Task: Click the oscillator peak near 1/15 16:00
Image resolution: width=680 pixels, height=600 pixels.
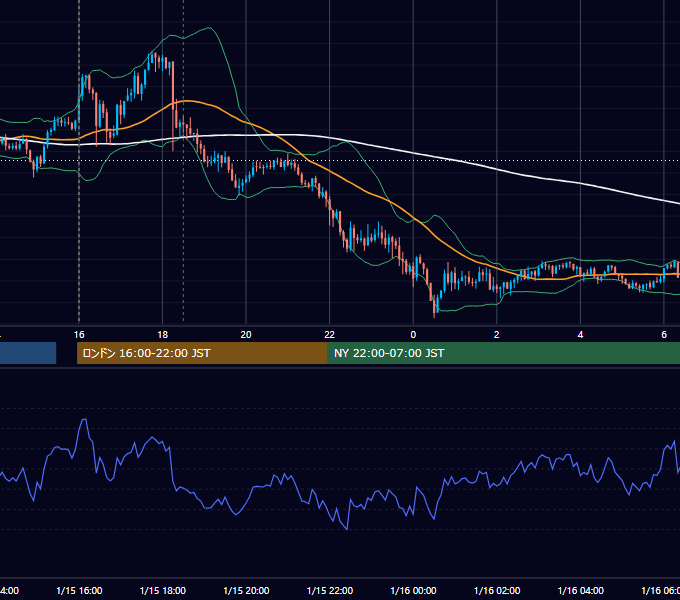Action: coord(84,420)
